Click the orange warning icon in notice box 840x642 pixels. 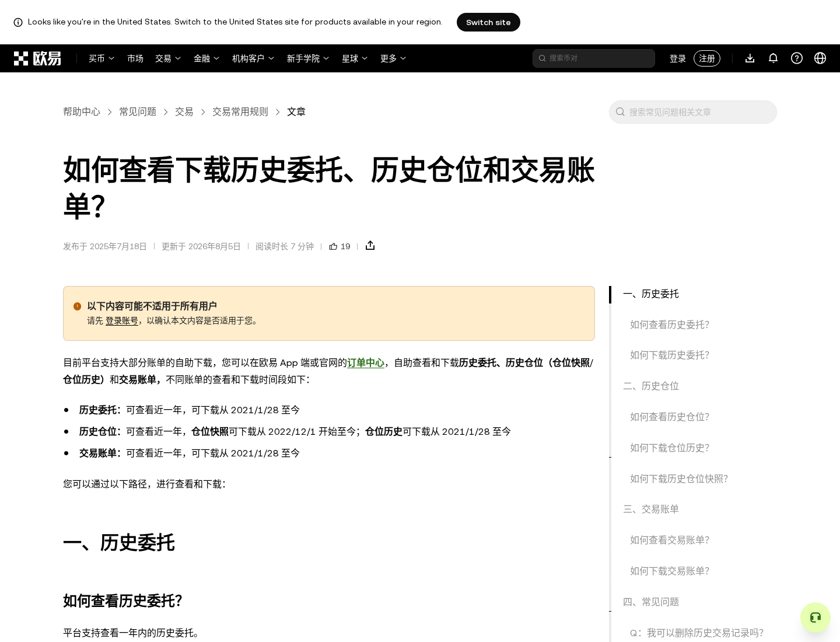tap(78, 306)
